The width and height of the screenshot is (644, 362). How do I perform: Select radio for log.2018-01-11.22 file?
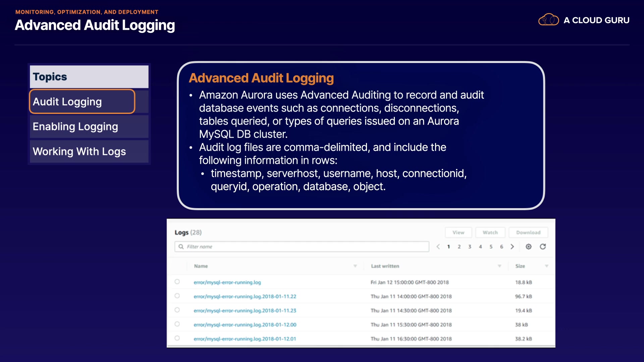pos(177,296)
